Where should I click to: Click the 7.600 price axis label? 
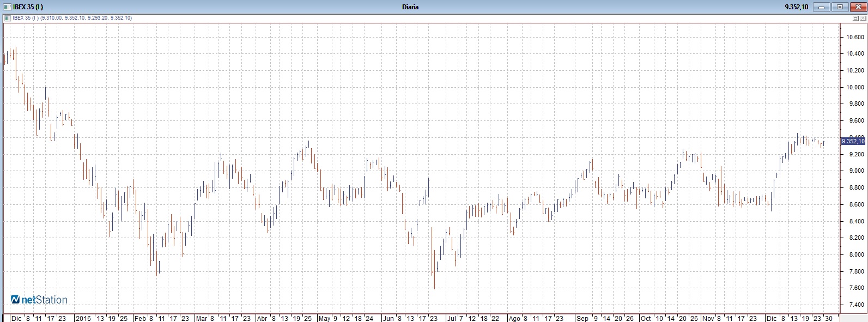(857, 288)
